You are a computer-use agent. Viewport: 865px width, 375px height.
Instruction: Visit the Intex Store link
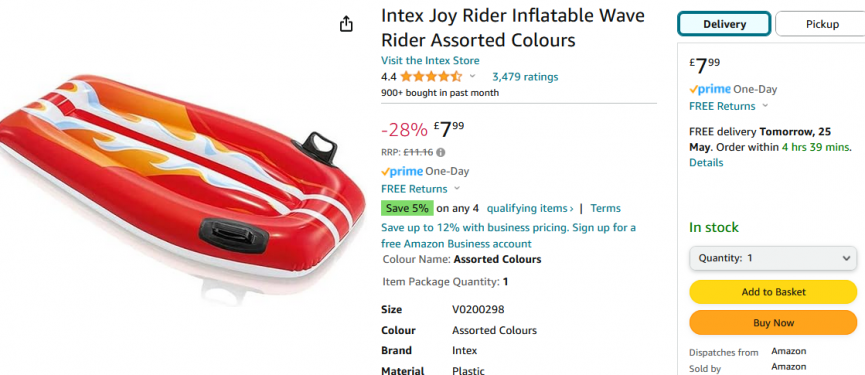point(430,61)
